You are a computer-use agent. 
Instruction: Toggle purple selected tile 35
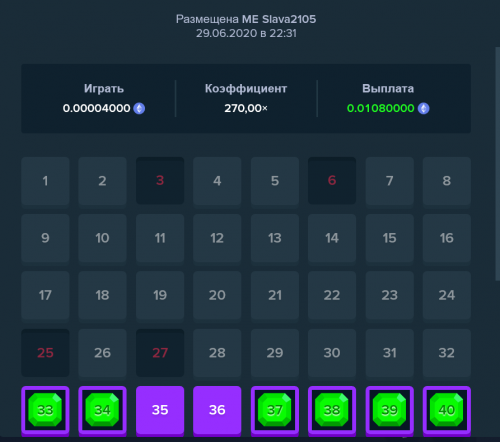click(x=160, y=410)
